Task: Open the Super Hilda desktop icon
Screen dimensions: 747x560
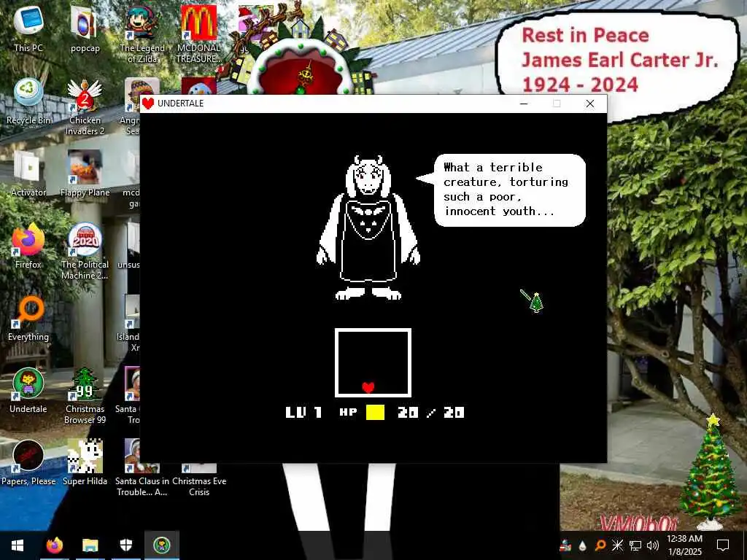Action: pos(85,462)
